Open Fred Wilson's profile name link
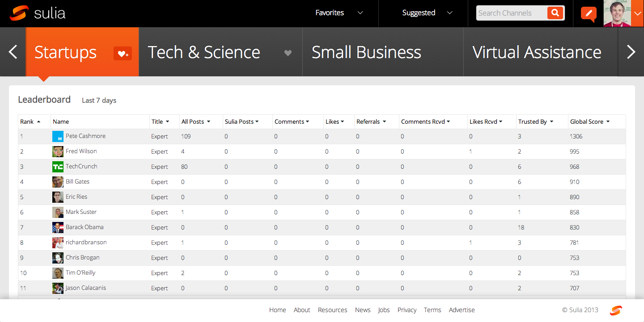This screenshot has height=322, width=644. (x=81, y=151)
